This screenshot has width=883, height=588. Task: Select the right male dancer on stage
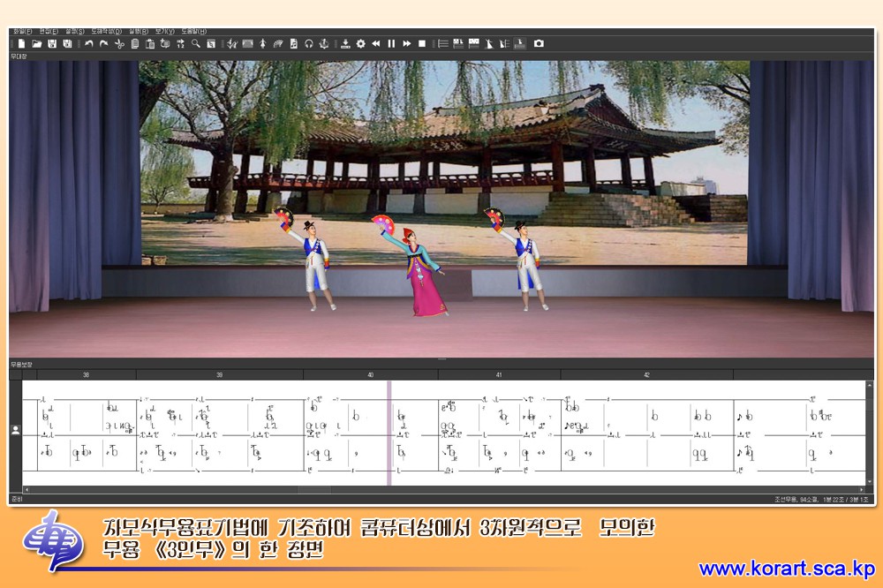[x=521, y=259]
